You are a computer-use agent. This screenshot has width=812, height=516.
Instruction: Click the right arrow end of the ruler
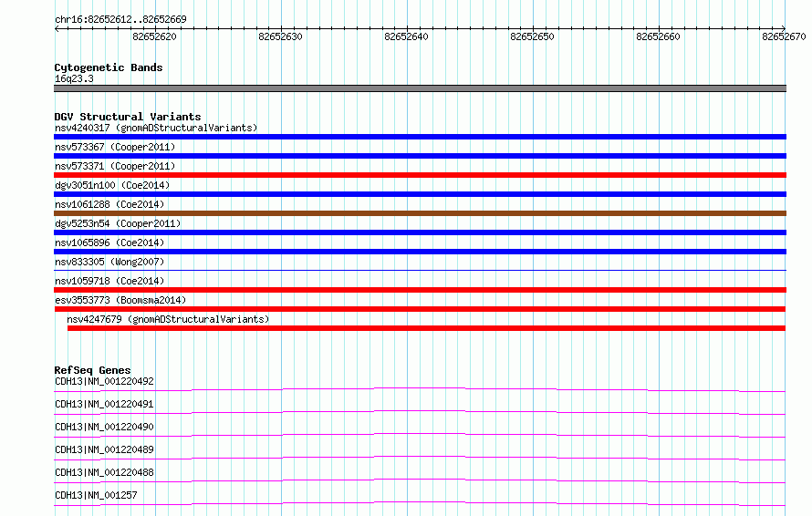click(784, 28)
